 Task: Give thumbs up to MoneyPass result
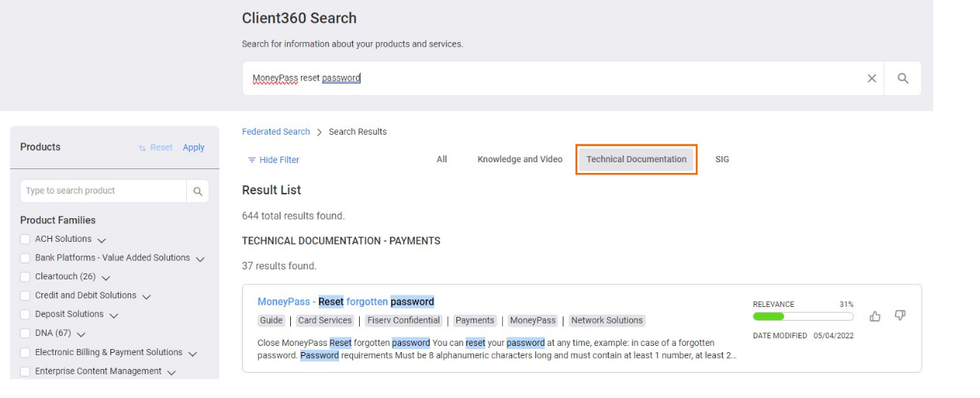click(875, 316)
